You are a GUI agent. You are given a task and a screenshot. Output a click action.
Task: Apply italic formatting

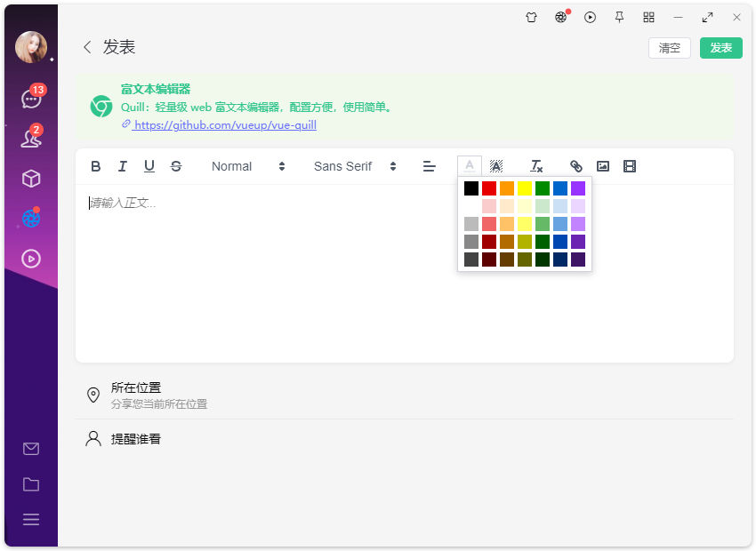click(123, 166)
